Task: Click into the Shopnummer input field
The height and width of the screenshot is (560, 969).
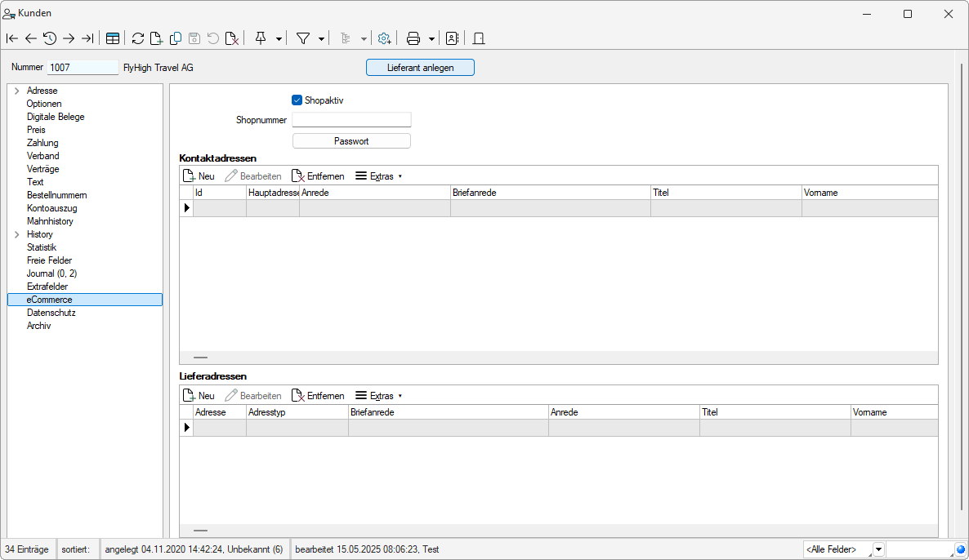Action: coord(351,120)
